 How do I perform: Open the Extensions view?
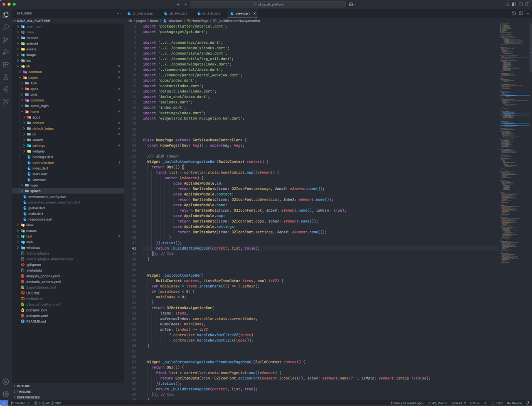6,65
